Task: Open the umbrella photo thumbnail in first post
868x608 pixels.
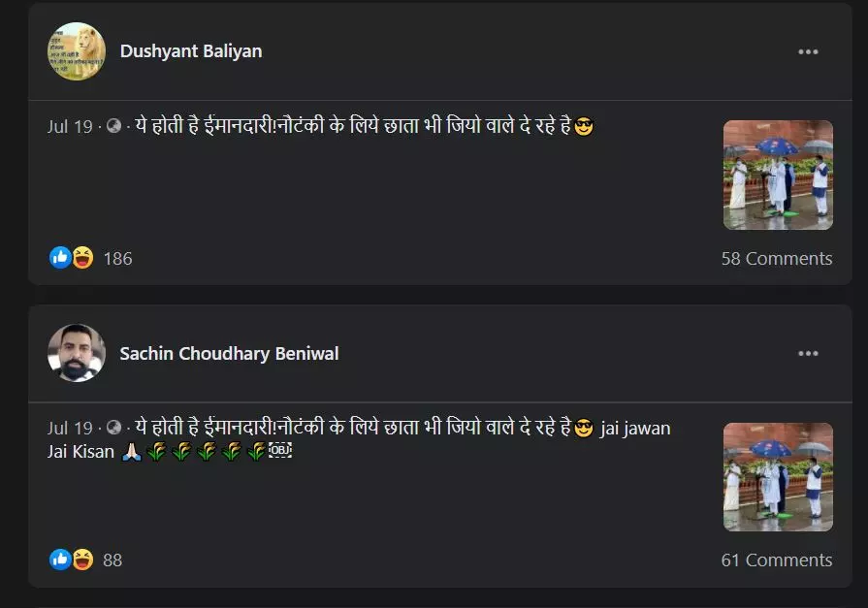Action: pos(778,175)
